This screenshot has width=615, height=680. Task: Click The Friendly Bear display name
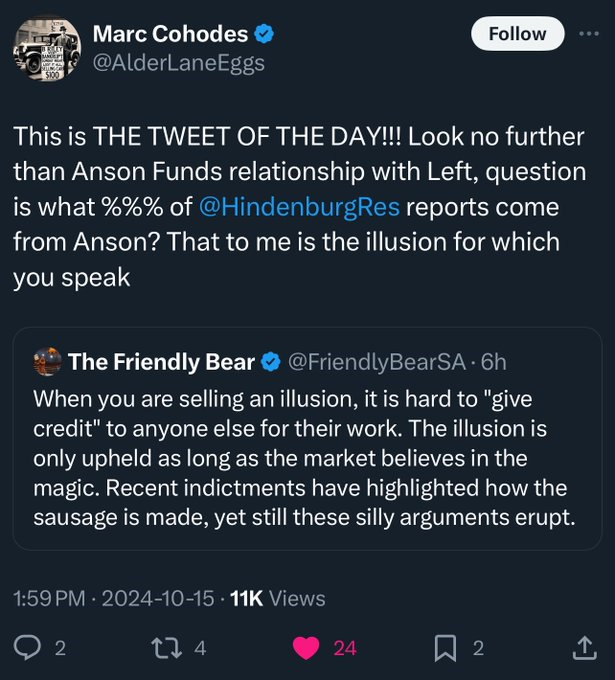[x=162, y=361]
